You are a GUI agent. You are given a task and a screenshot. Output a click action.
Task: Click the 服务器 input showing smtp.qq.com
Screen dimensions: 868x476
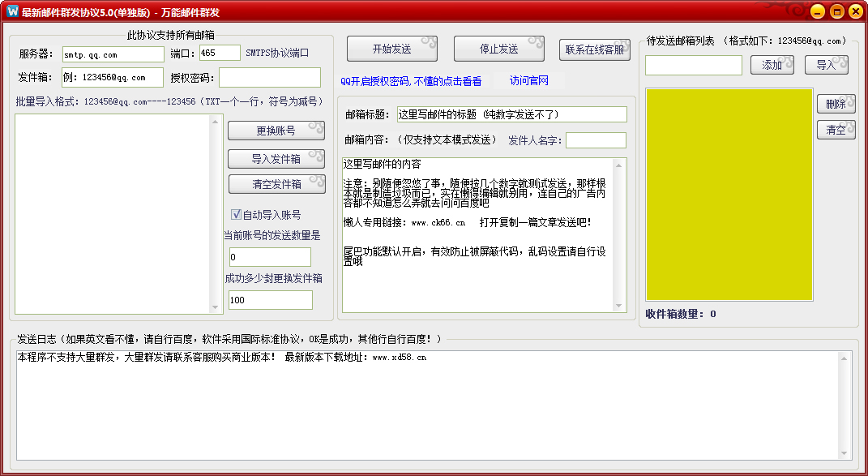pyautogui.click(x=112, y=54)
